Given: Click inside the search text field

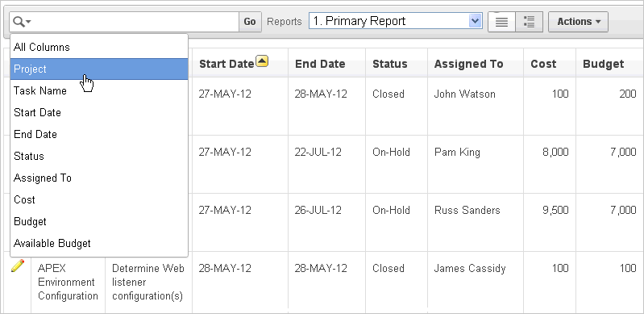Looking at the screenshot, I should pos(135,22).
